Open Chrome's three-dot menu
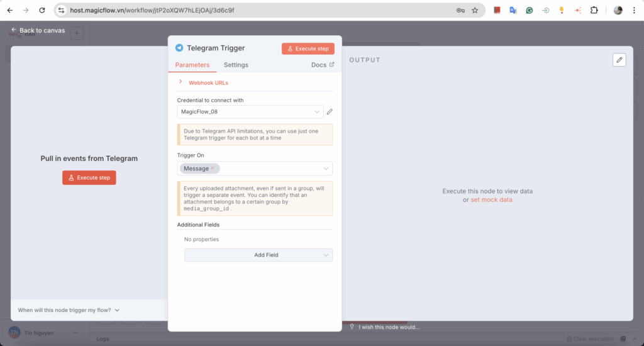The width and height of the screenshot is (644, 346). 634,10
